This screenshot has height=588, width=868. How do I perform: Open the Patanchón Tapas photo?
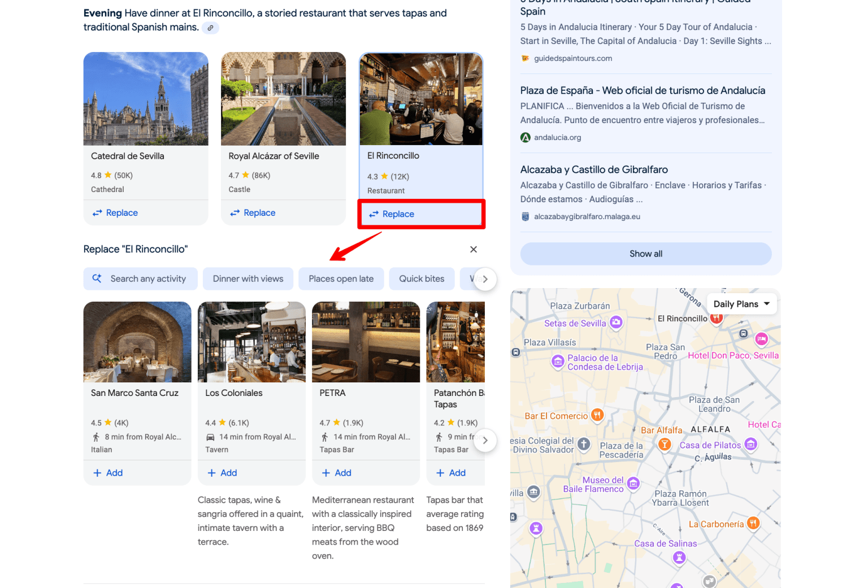pos(455,342)
